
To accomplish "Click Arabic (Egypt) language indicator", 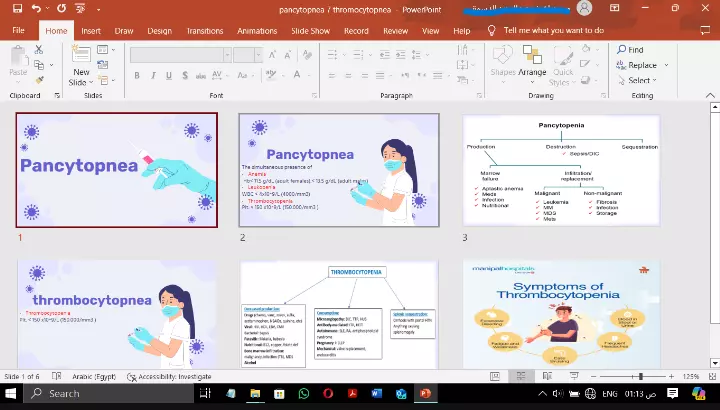I will 94,376.
